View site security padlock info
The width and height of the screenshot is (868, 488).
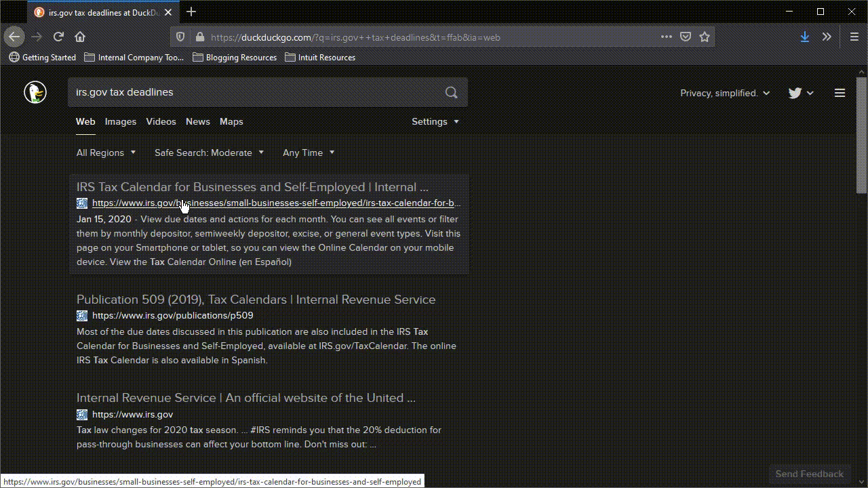pyautogui.click(x=199, y=37)
